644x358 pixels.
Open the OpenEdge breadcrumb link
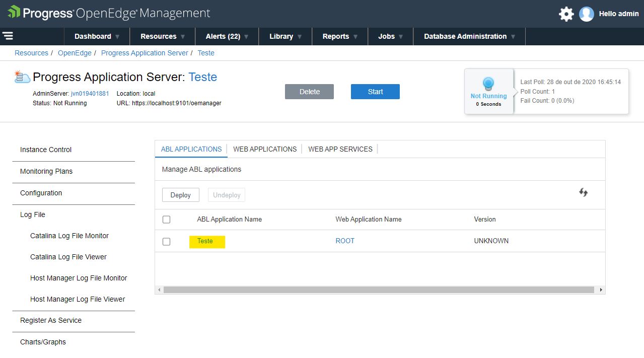[75, 53]
